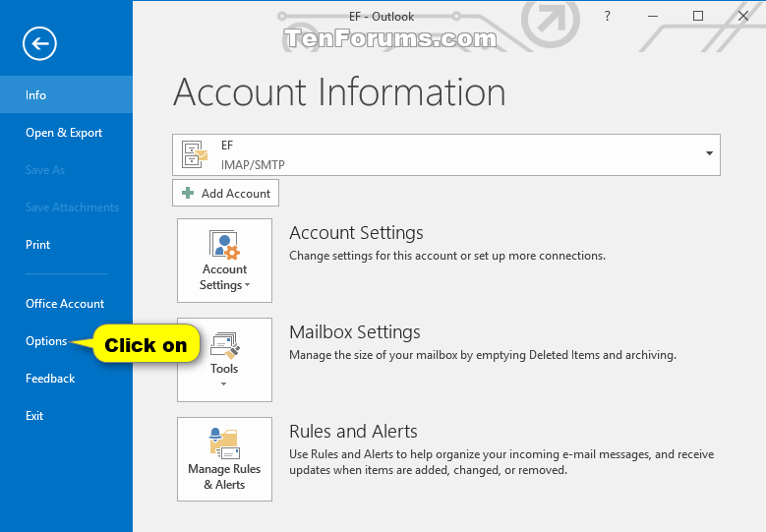Select the Info menu item
Viewport: 766px width, 532px height.
pos(66,94)
